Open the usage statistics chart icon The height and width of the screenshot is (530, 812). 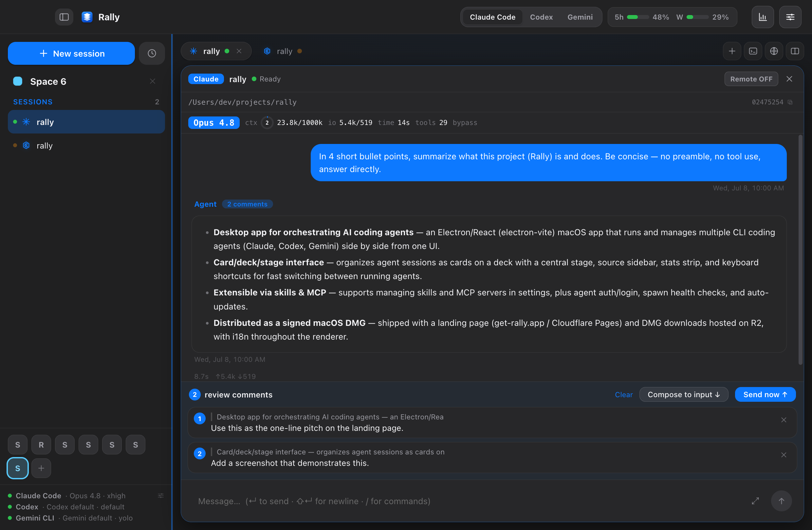tap(763, 17)
